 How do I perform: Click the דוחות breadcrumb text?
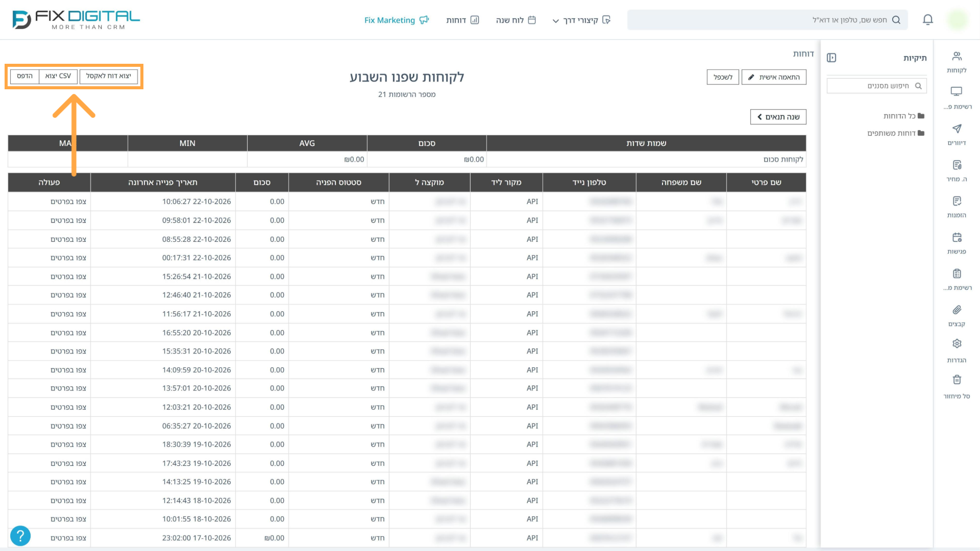803,54
